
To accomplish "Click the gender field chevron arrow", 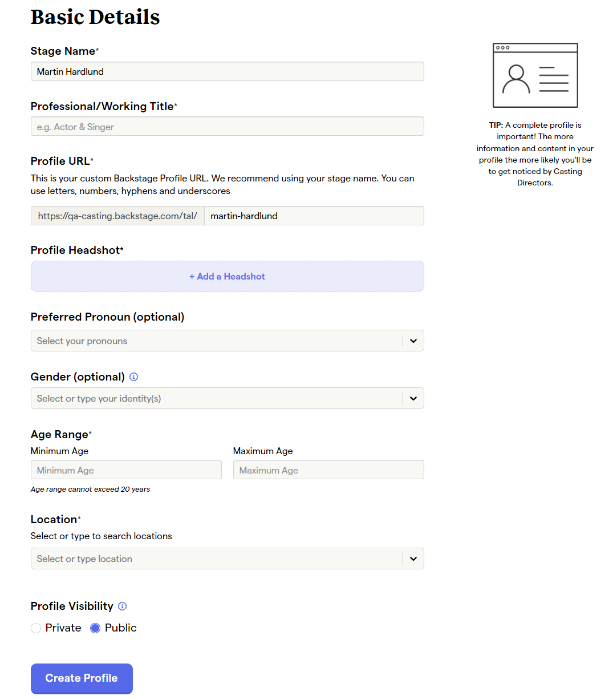I will coord(413,399).
